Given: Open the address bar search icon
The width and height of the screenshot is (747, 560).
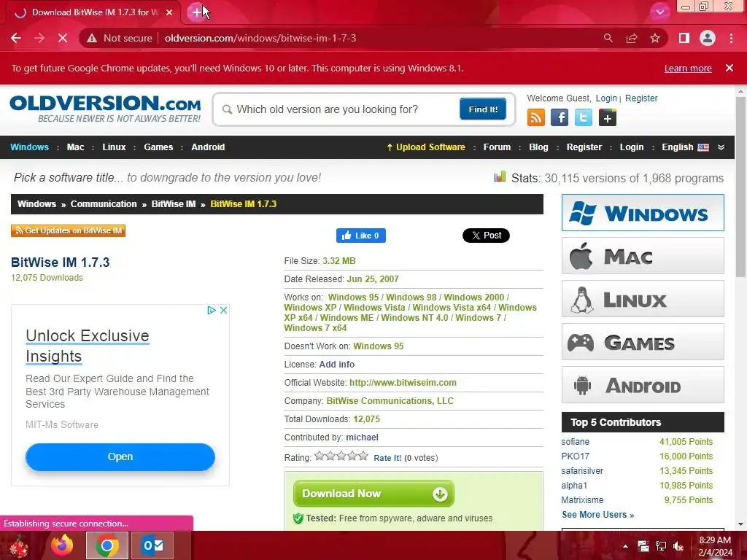Looking at the screenshot, I should coord(608,38).
